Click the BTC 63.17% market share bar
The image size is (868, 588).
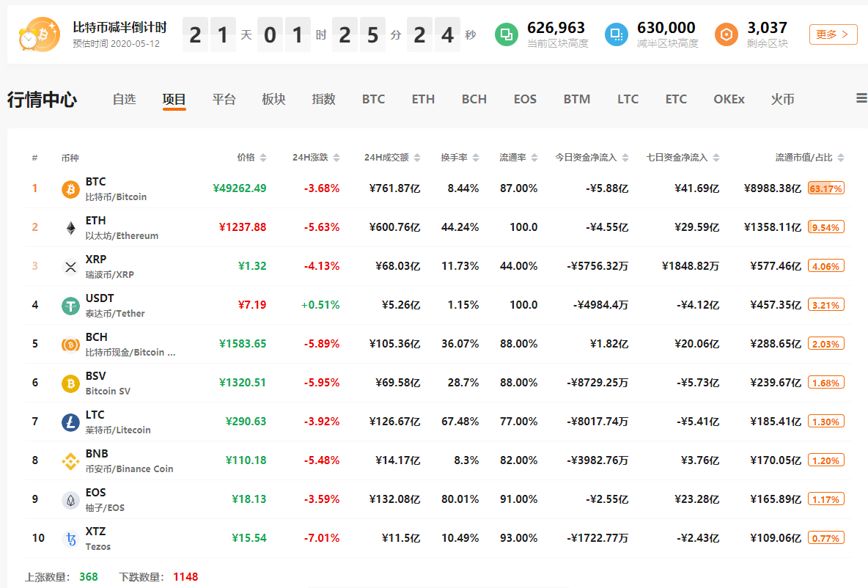pyautogui.click(x=826, y=189)
